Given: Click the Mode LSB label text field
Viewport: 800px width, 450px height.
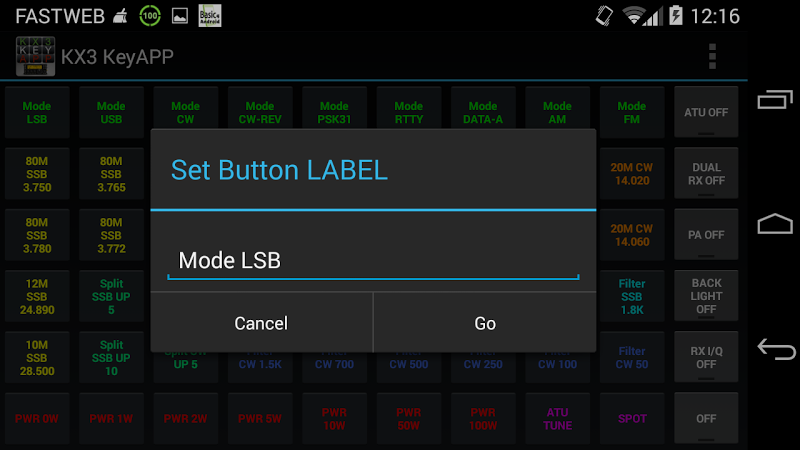Looking at the screenshot, I should [x=373, y=261].
